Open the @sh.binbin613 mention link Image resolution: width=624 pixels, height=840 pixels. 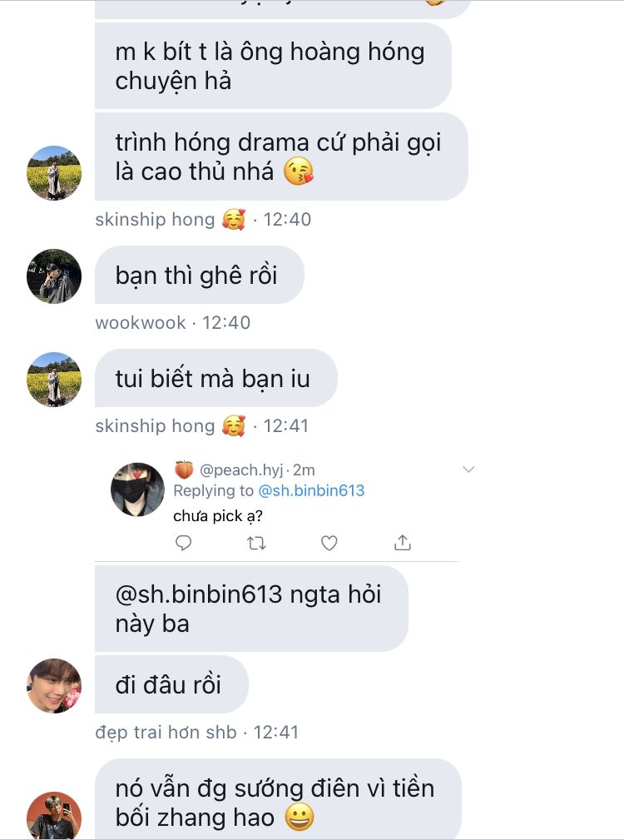311,490
